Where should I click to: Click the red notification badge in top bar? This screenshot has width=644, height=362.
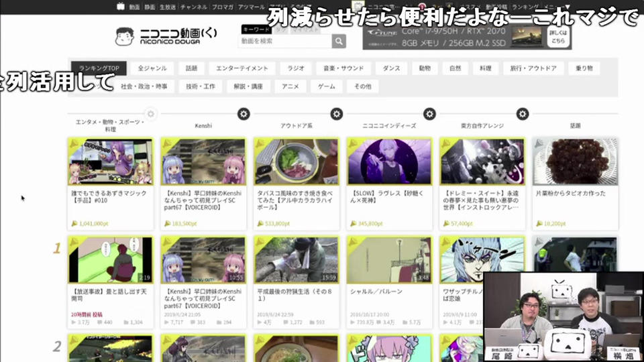pos(422,7)
